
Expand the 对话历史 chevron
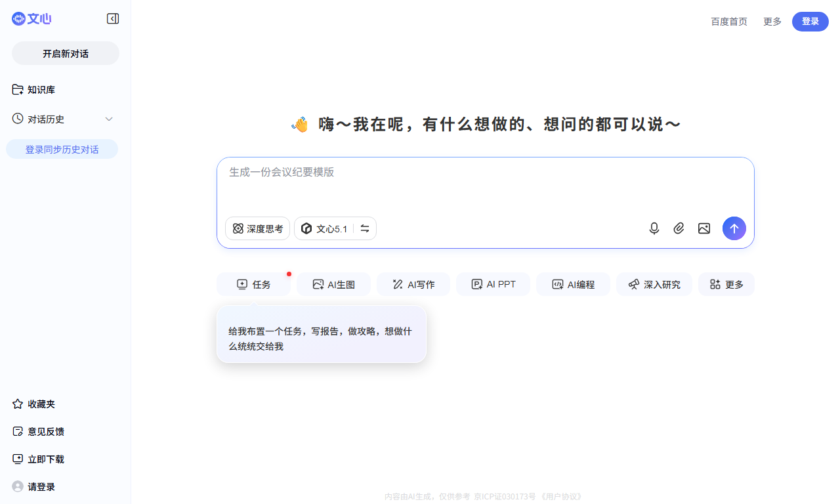pos(109,119)
